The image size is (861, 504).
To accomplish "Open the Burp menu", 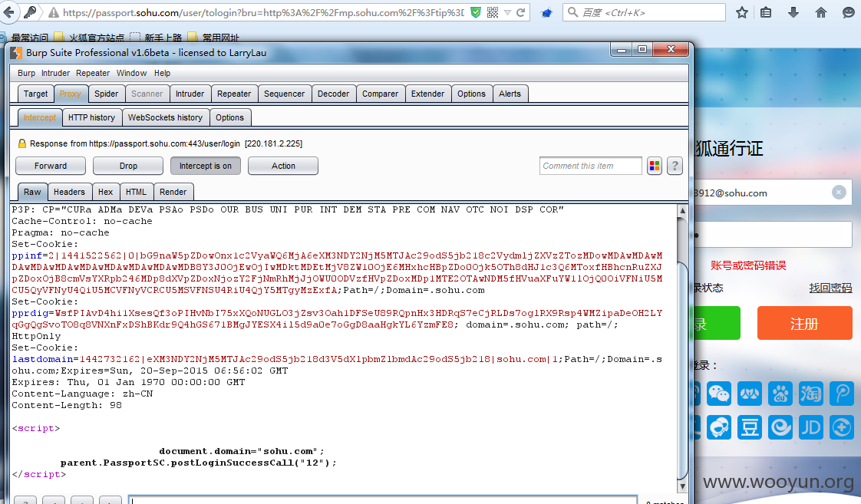I will (26, 73).
